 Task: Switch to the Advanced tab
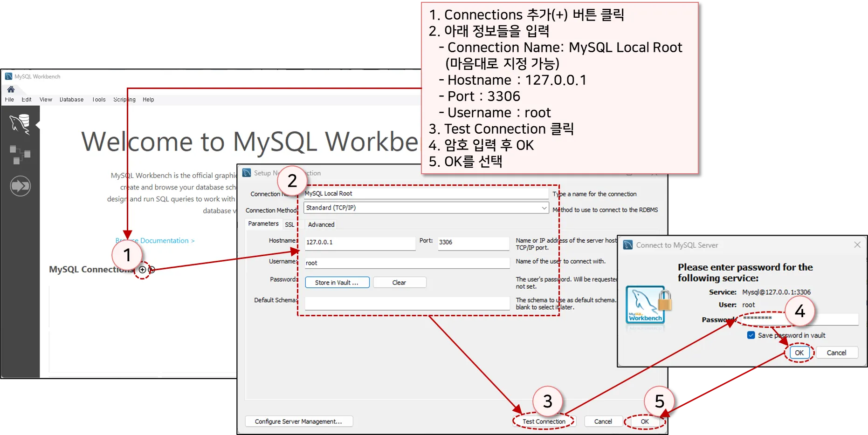[x=321, y=224]
